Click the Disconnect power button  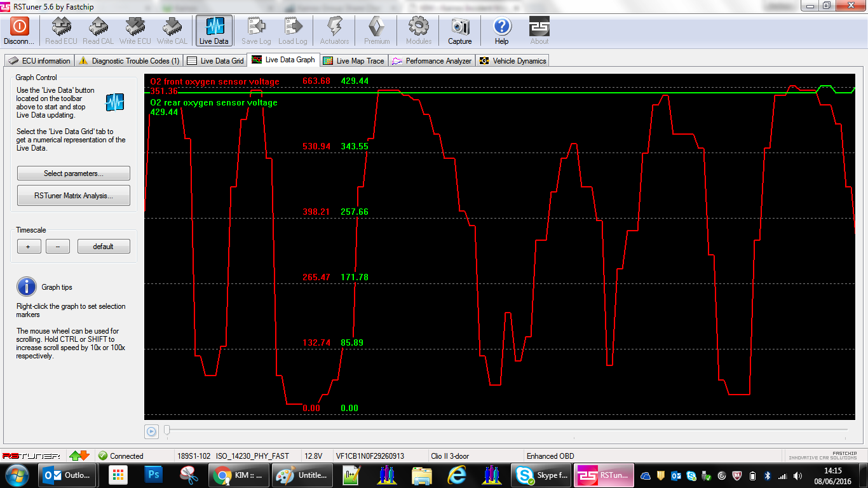click(x=19, y=27)
